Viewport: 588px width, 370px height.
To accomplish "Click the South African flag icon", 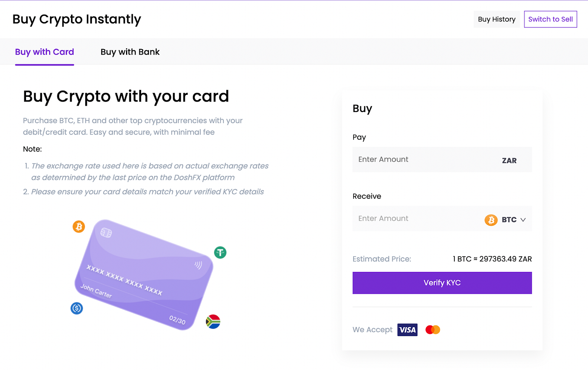I will (x=213, y=322).
